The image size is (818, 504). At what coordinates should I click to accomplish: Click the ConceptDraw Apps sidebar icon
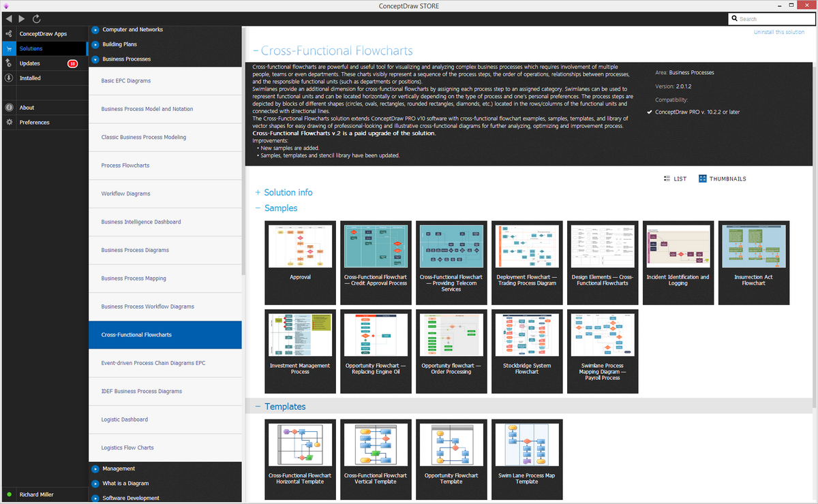pos(8,34)
